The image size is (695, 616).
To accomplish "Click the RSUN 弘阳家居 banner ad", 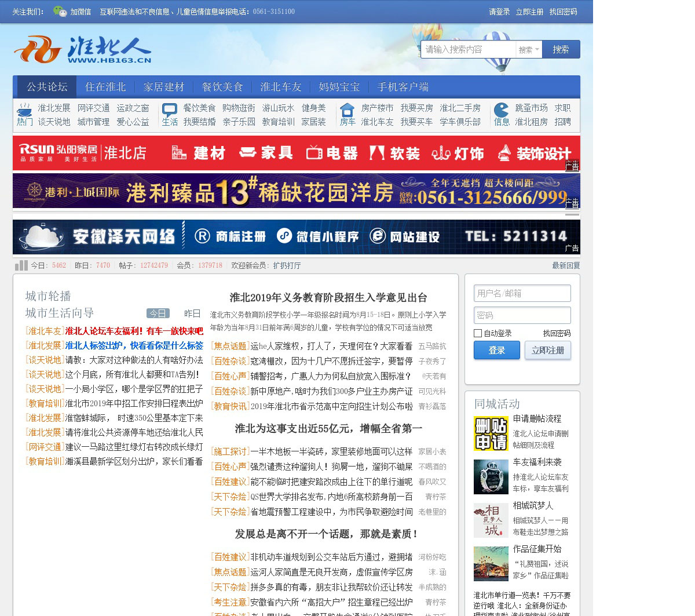I will [296, 153].
